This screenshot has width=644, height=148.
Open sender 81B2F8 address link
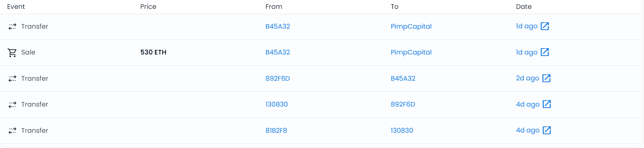tap(276, 131)
